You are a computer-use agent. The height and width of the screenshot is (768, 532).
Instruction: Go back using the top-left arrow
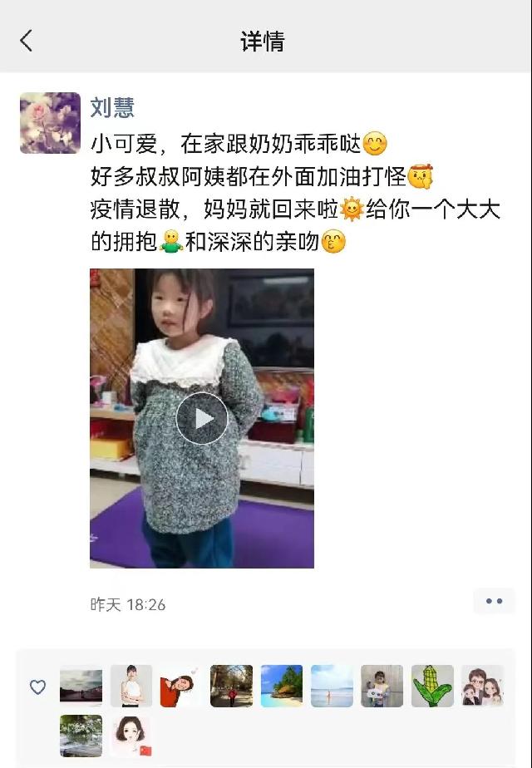(27, 41)
